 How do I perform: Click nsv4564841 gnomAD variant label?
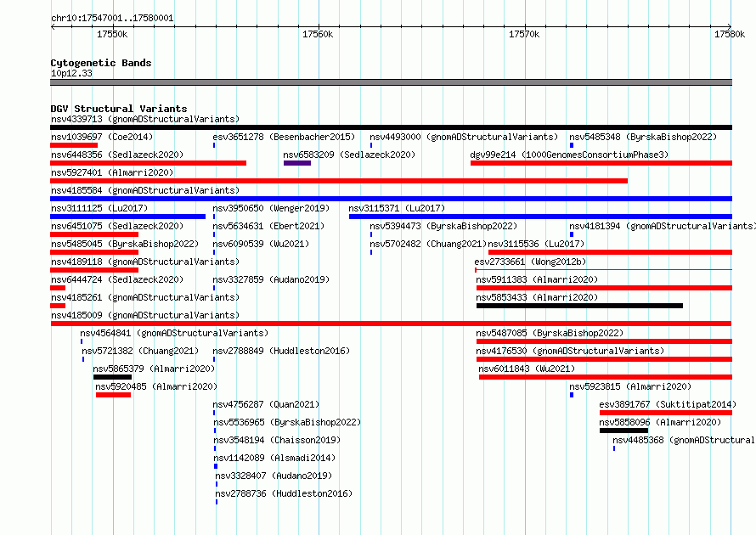click(174, 333)
